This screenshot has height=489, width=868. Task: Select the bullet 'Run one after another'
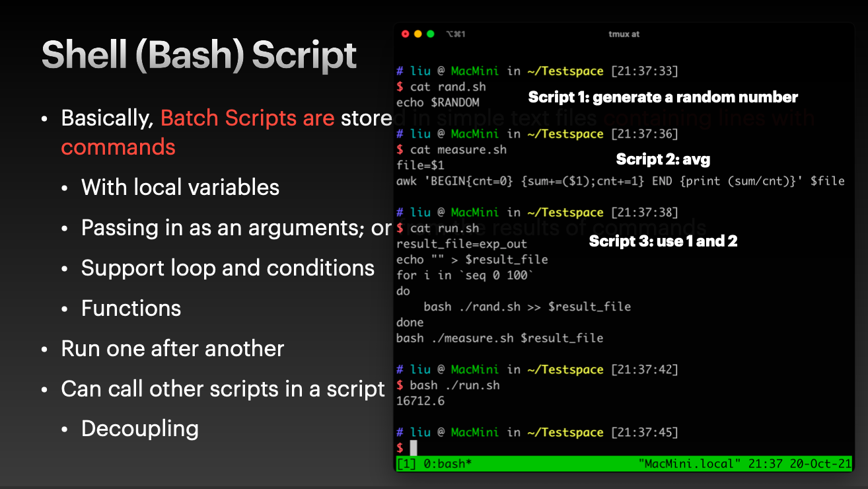pyautogui.click(x=172, y=348)
